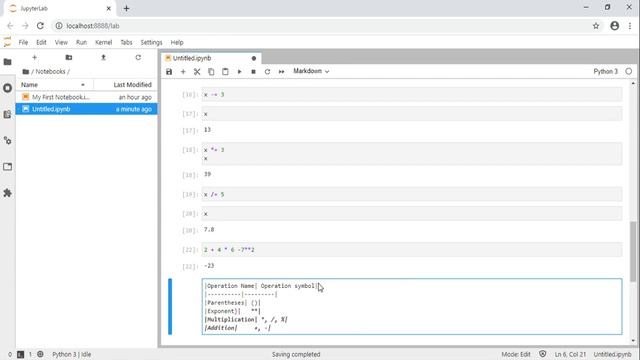Open the Help menu

point(177,42)
